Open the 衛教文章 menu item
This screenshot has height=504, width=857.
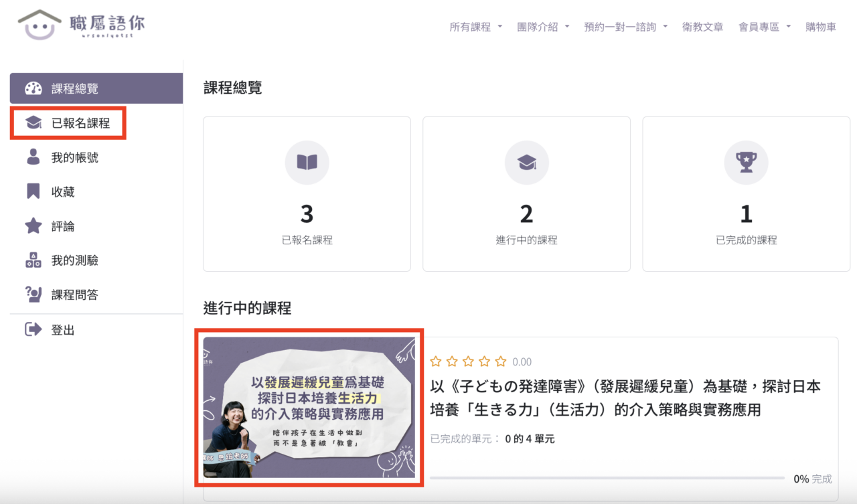pos(702,27)
